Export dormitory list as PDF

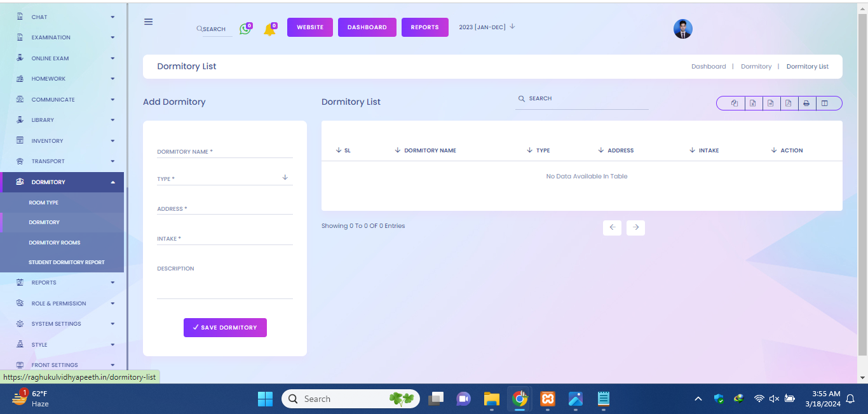coord(788,103)
